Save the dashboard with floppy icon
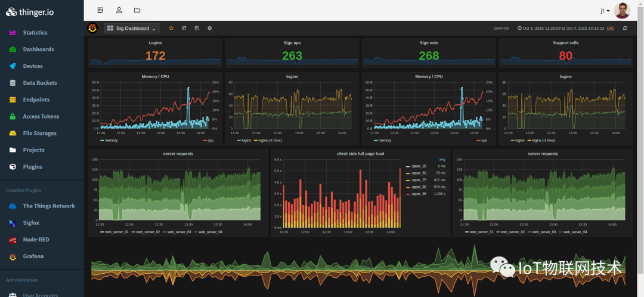 197,28
